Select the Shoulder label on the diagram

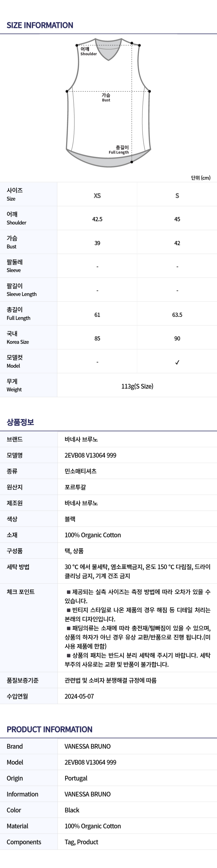88,51
